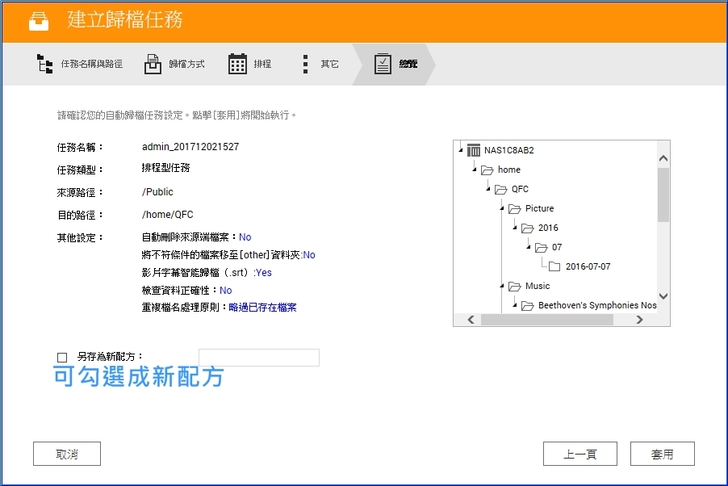Click tree vertical scrollbar down arrow

tap(663, 296)
